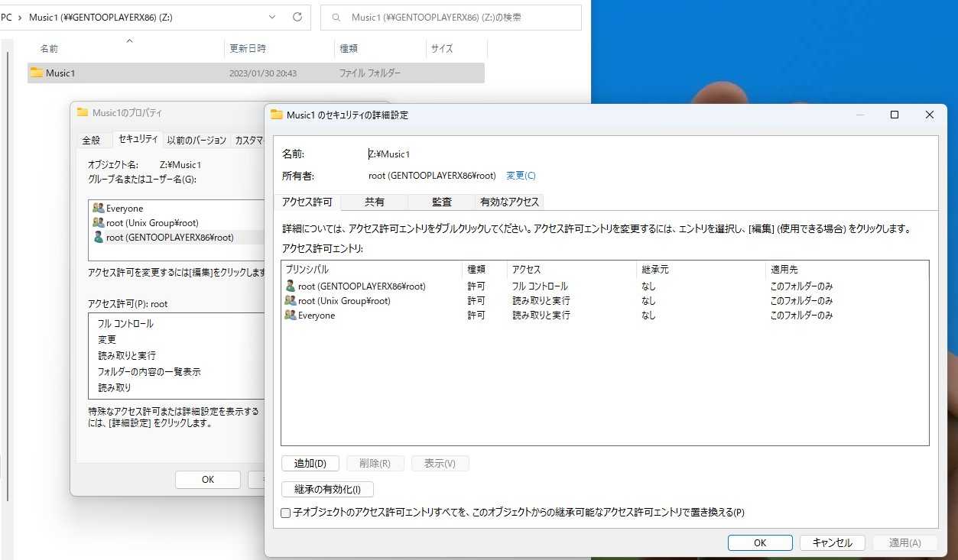Switch to the 監査 tab
Viewport: 958px width, 560px height.
pos(442,202)
